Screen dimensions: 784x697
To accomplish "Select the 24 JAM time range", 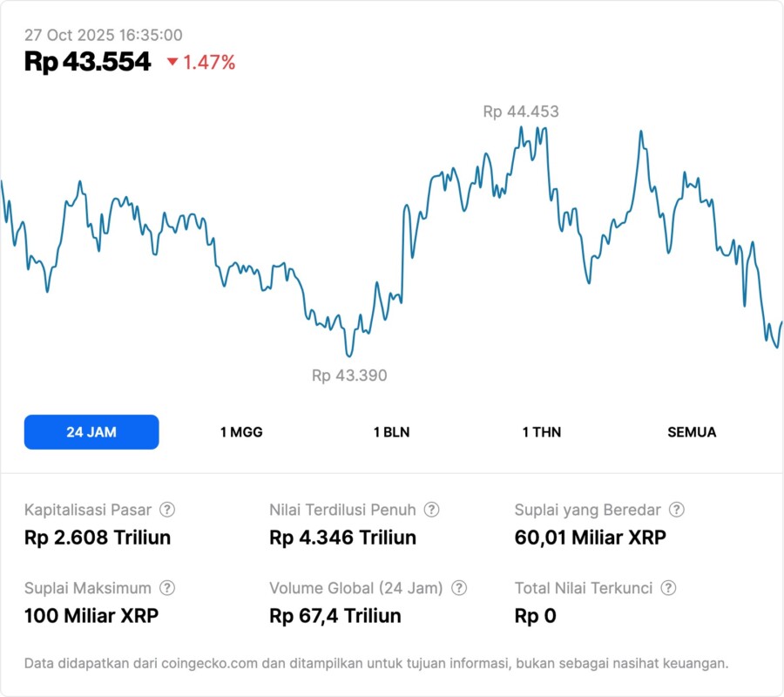I will 91,432.
